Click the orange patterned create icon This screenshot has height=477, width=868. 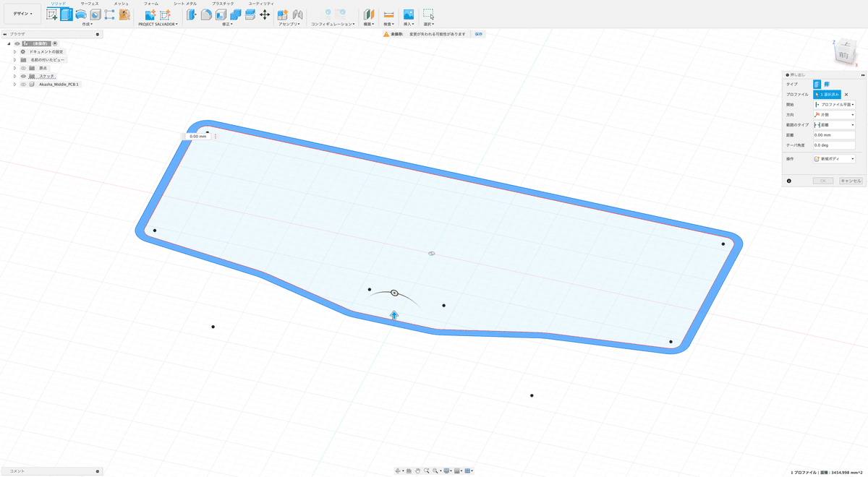point(124,14)
